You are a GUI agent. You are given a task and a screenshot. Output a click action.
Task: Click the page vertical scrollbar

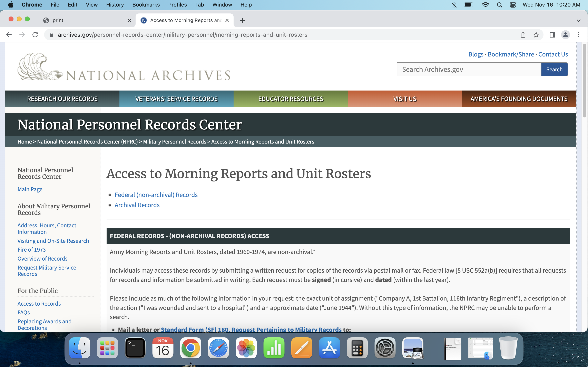point(584,80)
